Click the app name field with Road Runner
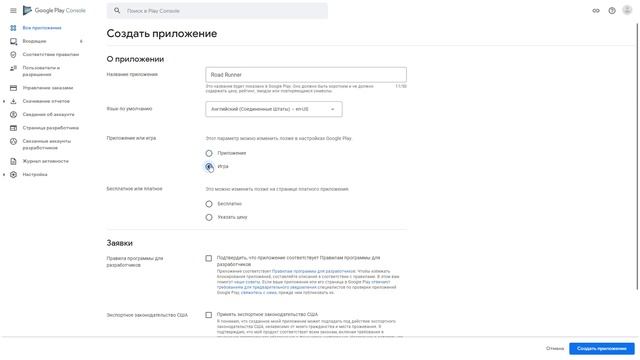Screen dimensions: 640x360 [x=306, y=75]
